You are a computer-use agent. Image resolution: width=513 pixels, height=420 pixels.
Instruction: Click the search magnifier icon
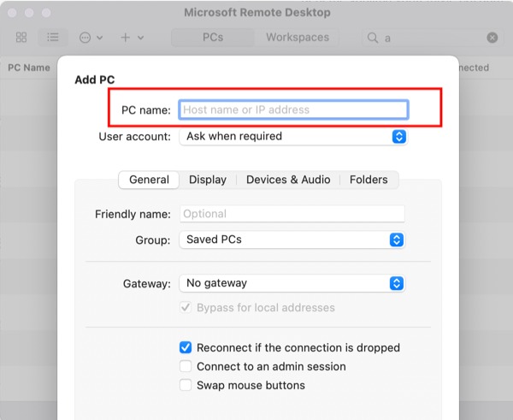(373, 38)
